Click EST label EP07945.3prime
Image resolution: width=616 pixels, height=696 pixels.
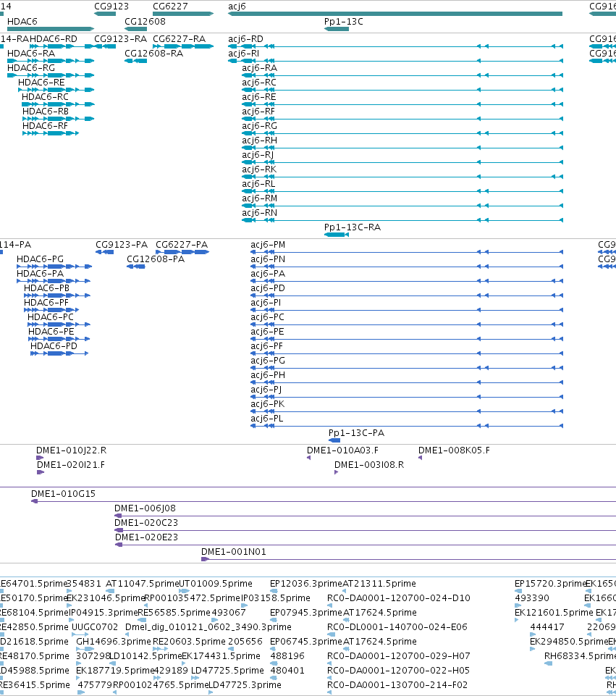pos(306,613)
